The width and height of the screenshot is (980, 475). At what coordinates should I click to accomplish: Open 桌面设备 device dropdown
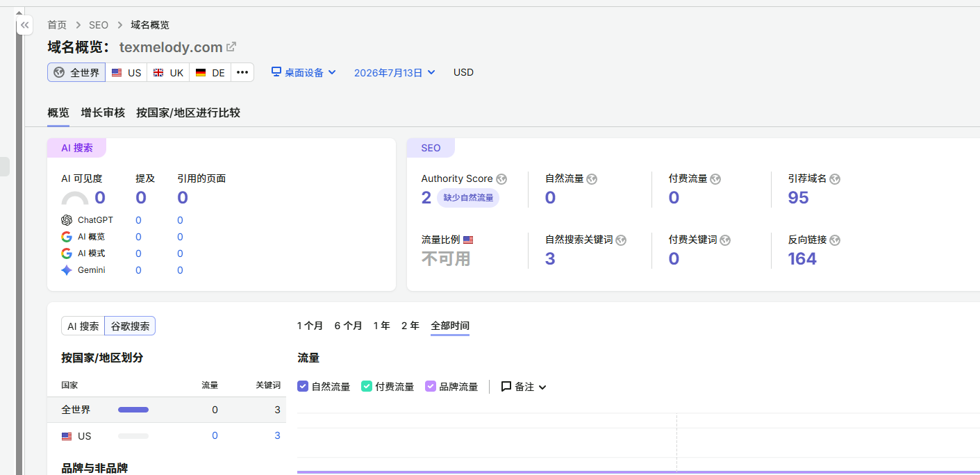[304, 72]
